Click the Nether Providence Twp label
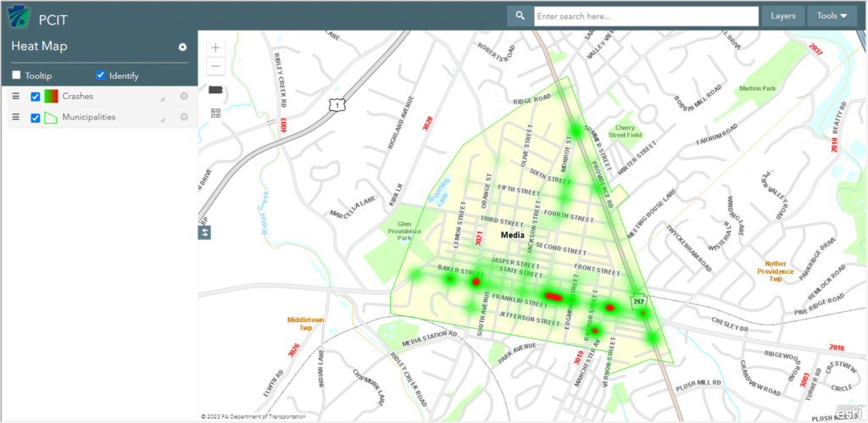868x423 pixels. (776, 271)
